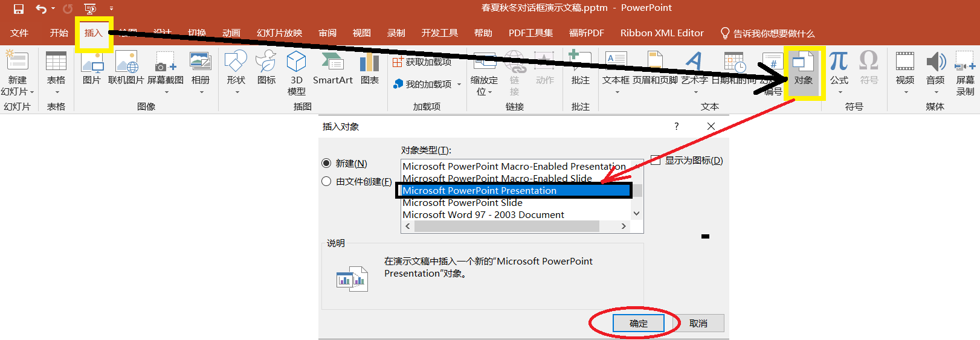Expand the 音频 dropdown arrow
The width and height of the screenshot is (980, 340).
point(936,92)
